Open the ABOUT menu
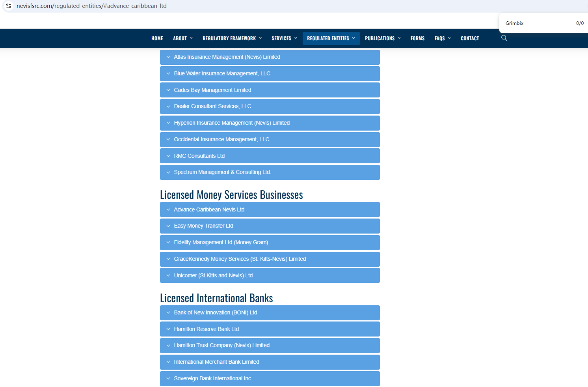 point(183,38)
